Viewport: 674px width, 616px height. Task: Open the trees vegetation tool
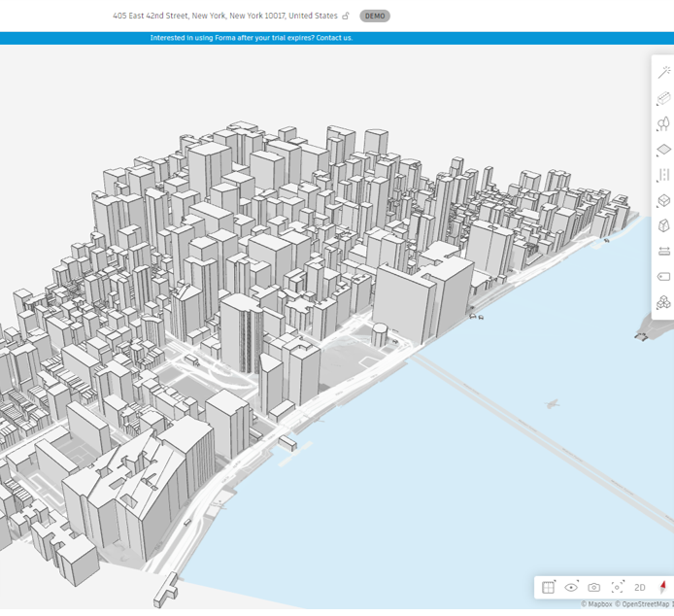[x=664, y=124]
